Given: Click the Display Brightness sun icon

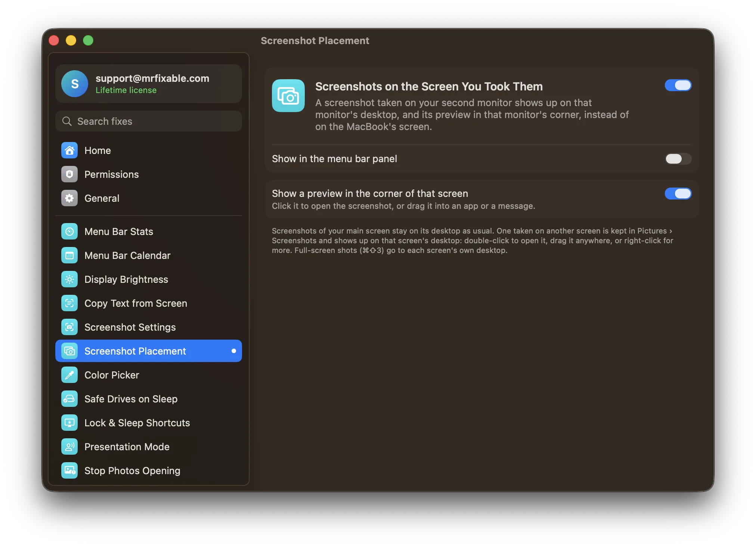Looking at the screenshot, I should (69, 279).
